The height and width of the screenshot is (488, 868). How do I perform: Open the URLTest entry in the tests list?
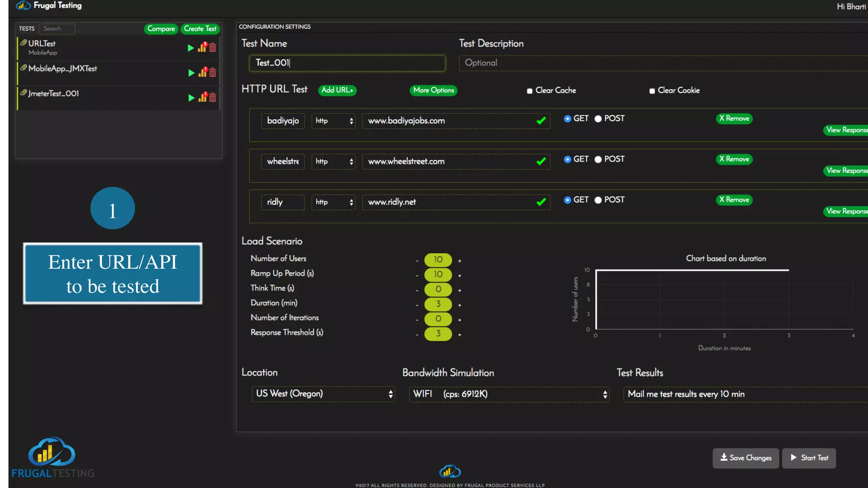tap(42, 43)
